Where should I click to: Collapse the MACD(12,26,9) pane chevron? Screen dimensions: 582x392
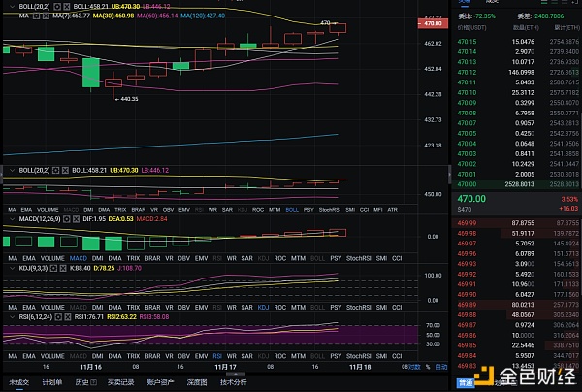click(x=12, y=219)
